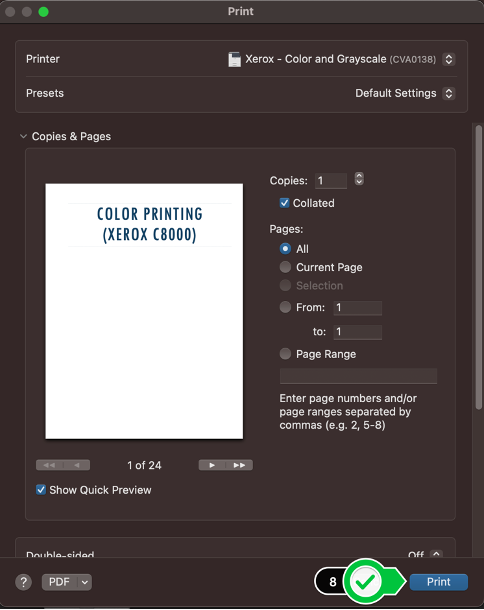This screenshot has height=610, width=484.
Task: Uncheck the Collated checkbox
Action: 284,203
